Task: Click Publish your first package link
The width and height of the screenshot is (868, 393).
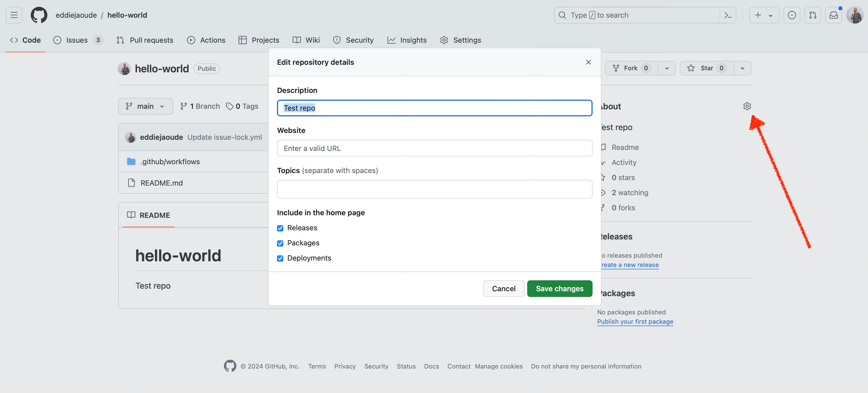Action: [x=635, y=322]
